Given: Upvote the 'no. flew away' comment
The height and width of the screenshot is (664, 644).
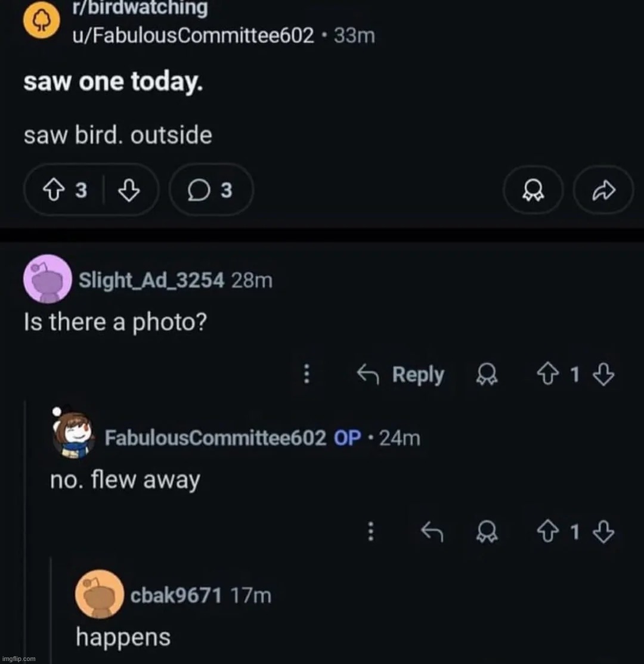Looking at the screenshot, I should click(544, 531).
